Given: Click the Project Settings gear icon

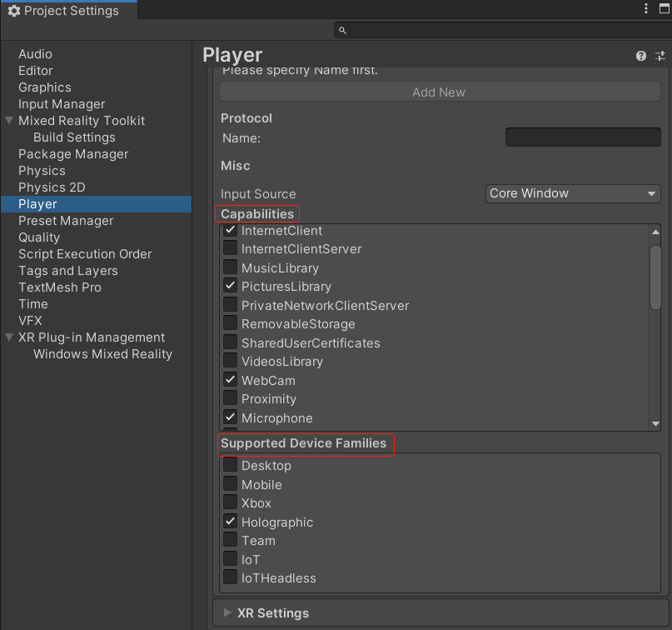Looking at the screenshot, I should click(13, 11).
